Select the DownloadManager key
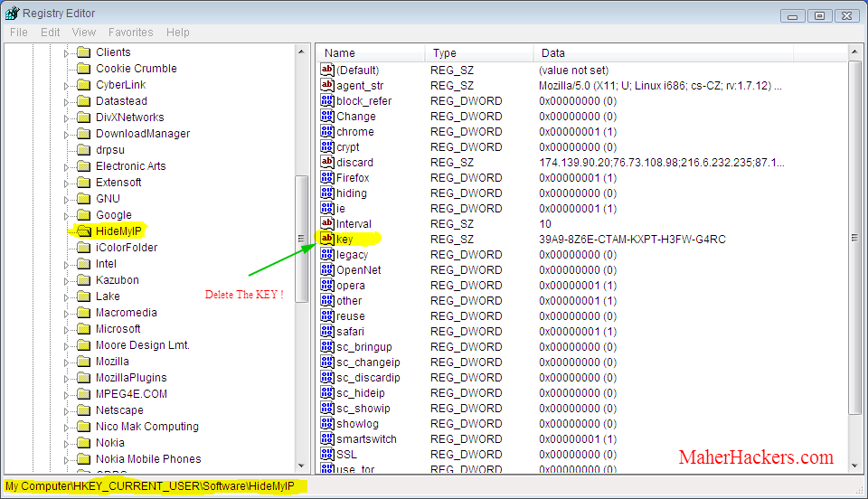Image resolution: width=868 pixels, height=499 pixels. pos(143,134)
